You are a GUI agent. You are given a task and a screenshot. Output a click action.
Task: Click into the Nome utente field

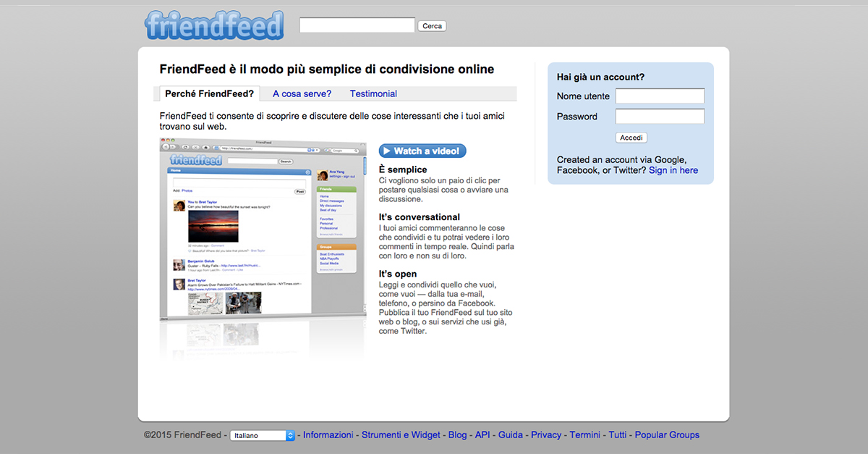click(x=660, y=96)
